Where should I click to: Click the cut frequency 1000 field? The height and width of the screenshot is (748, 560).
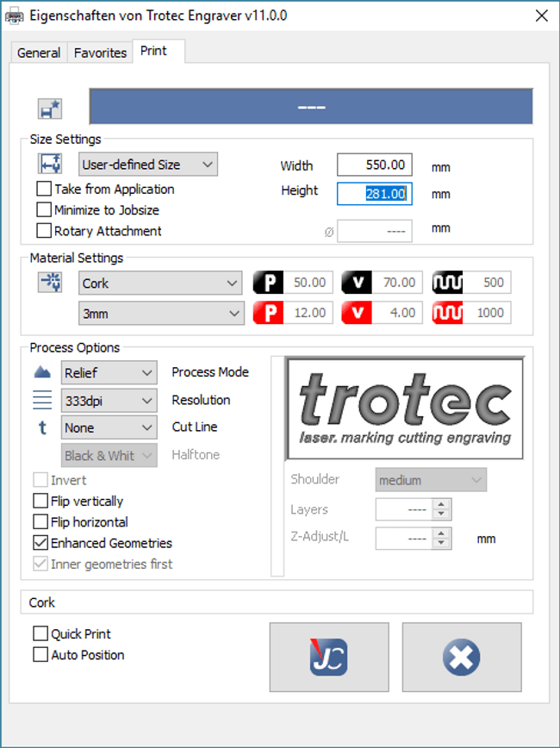pyautogui.click(x=487, y=313)
